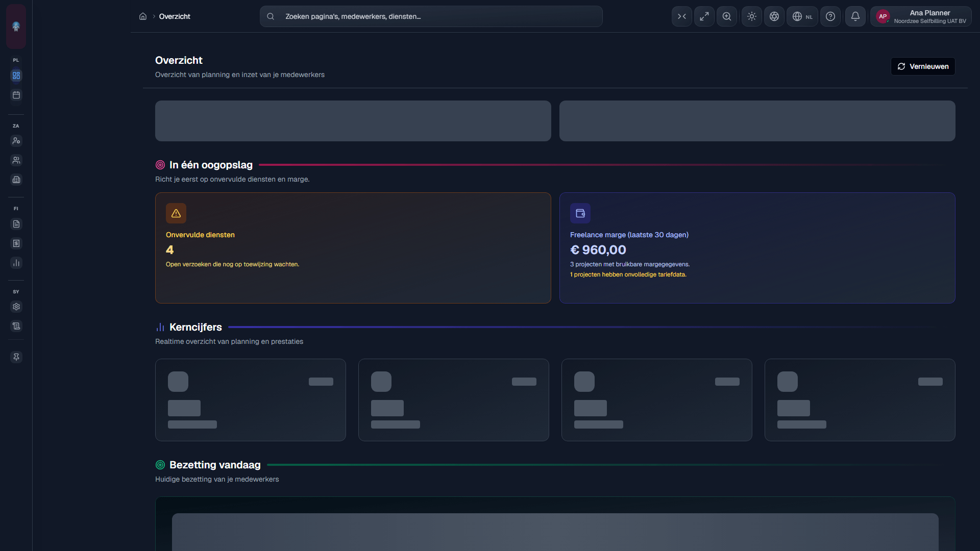This screenshot has height=551, width=980.
Task: Click the zoom-in magnifier icon
Action: tap(727, 16)
